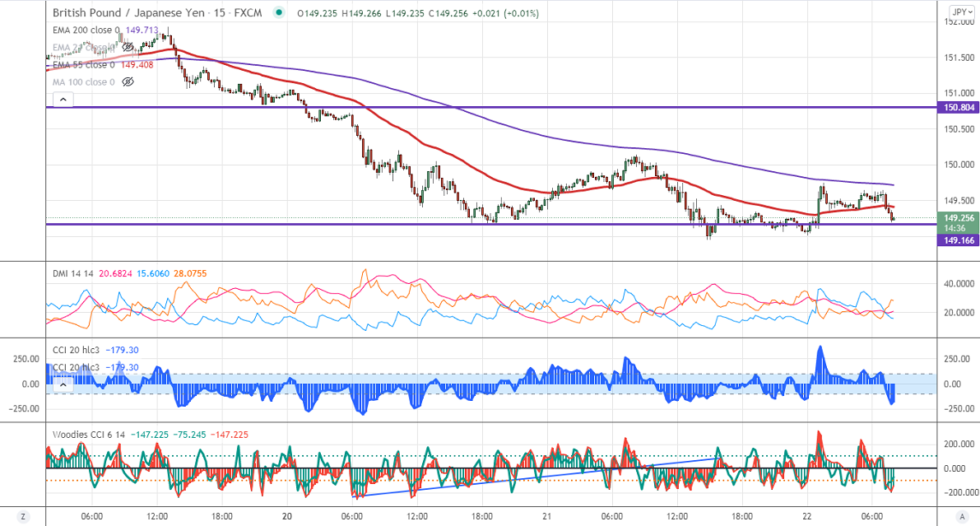Click the 150.804 horizontal line price label
The width and height of the screenshot is (980, 526).
point(959,108)
